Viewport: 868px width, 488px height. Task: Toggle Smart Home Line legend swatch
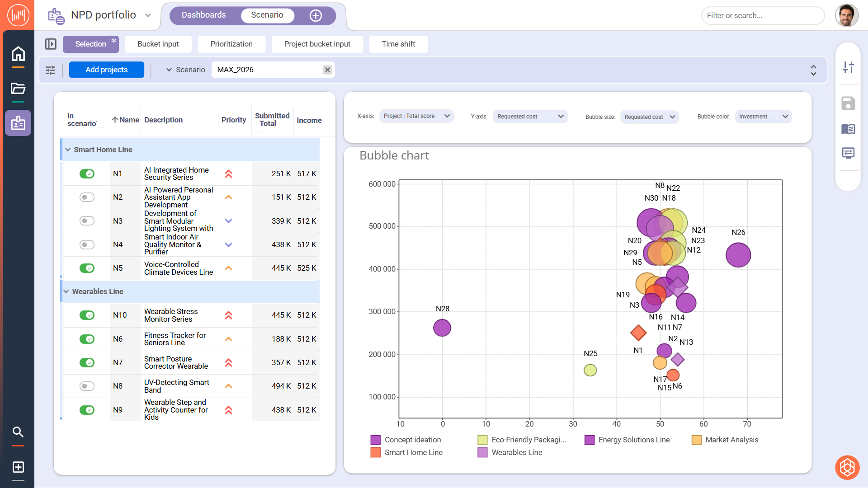tap(375, 452)
